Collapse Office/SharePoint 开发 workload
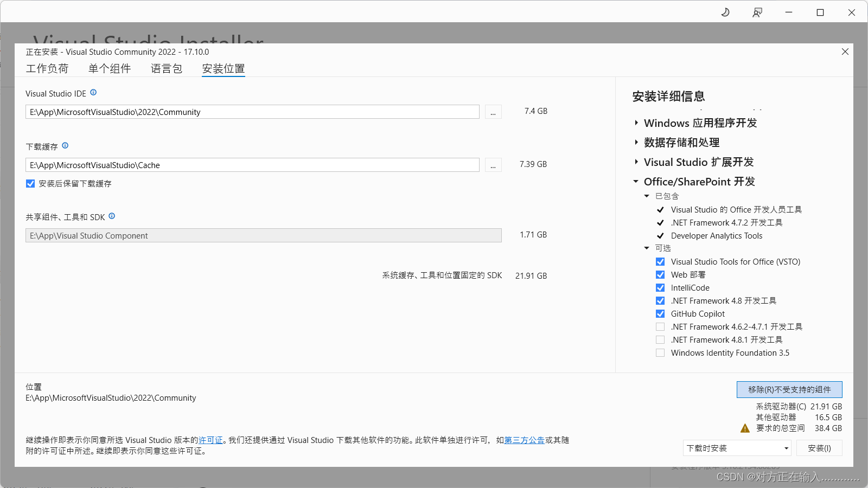 click(x=636, y=182)
